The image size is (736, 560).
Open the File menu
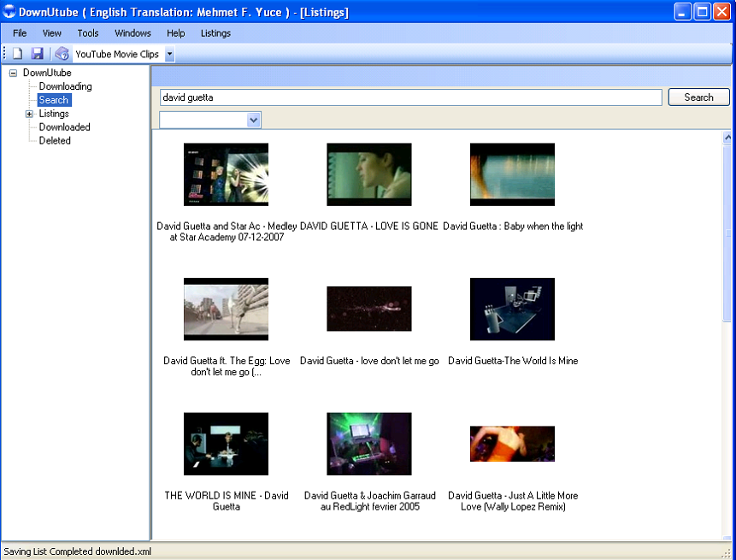pos(20,33)
